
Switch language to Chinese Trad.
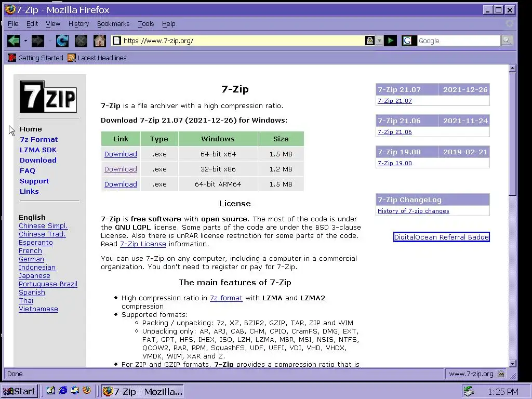[x=42, y=234]
